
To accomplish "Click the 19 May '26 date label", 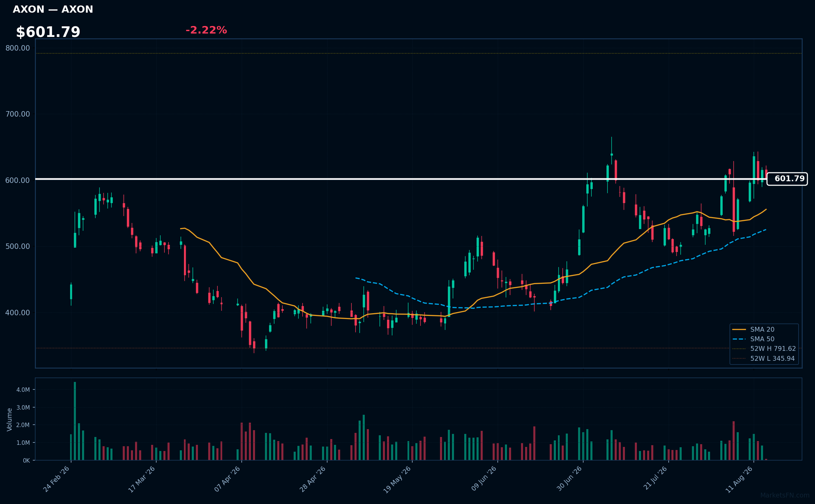I will pos(397,479).
